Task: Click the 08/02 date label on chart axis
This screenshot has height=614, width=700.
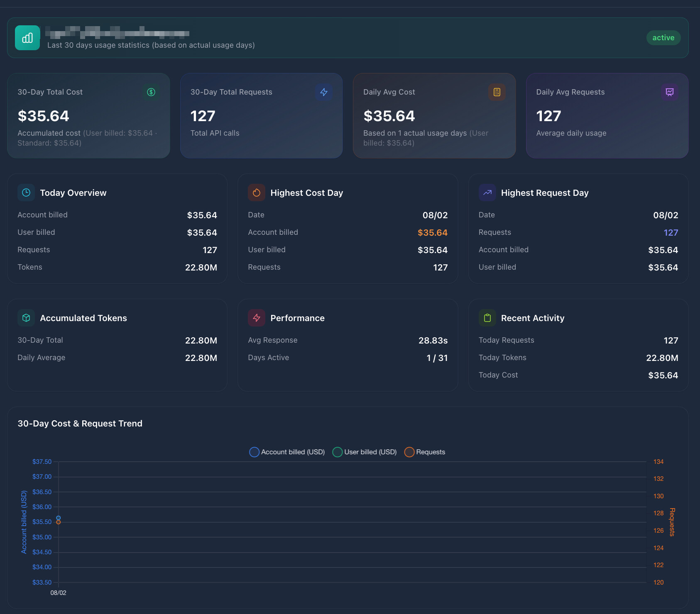Action: tap(59, 593)
